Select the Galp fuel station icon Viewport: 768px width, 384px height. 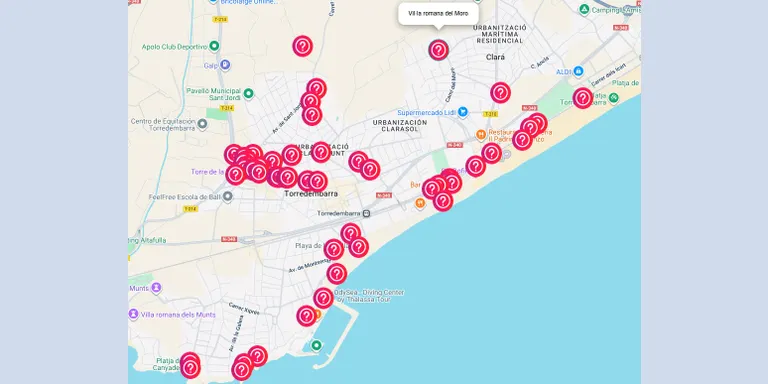click(225, 64)
